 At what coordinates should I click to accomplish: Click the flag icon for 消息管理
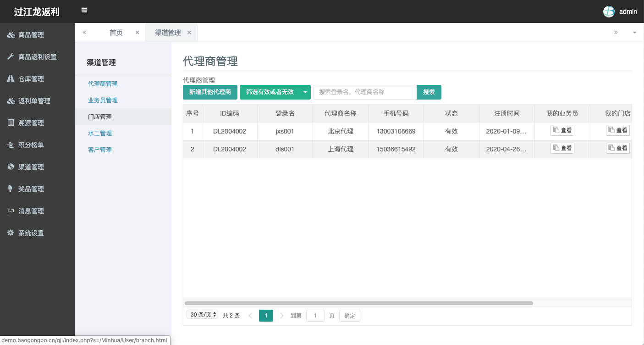[x=11, y=211]
